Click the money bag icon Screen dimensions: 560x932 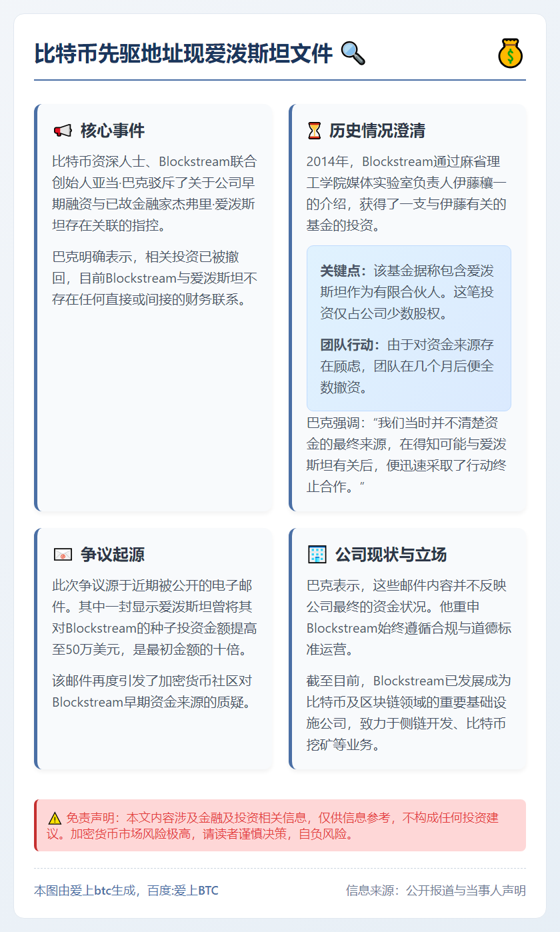click(511, 53)
